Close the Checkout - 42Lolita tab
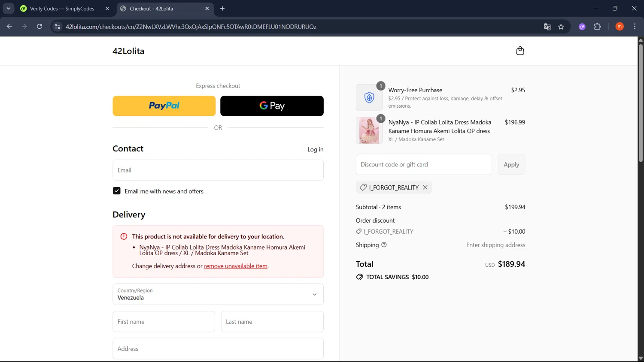This screenshot has height=362, width=644. 207,9
